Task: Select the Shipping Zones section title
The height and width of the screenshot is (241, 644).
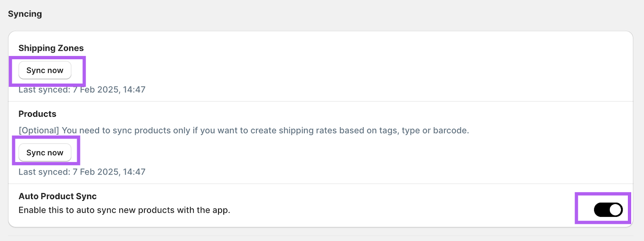Action: click(51, 48)
